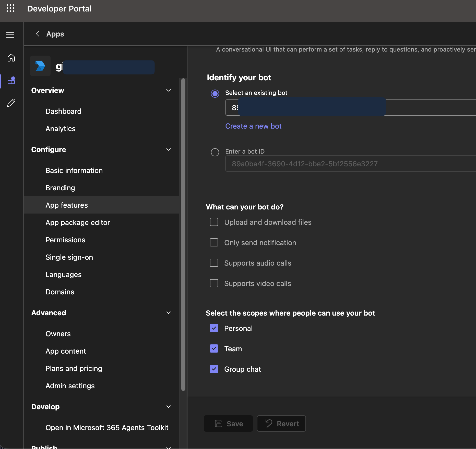The width and height of the screenshot is (476, 449).
Task: Toggle the hamburger navigation menu
Action: [x=10, y=35]
